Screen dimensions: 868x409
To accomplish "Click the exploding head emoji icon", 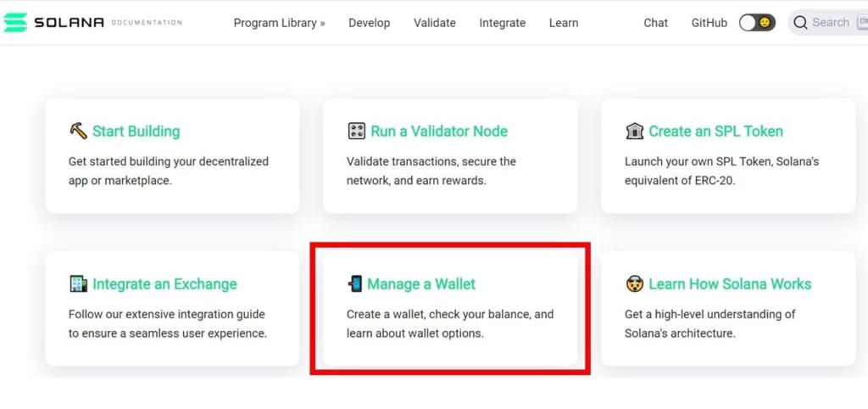I will coord(634,283).
